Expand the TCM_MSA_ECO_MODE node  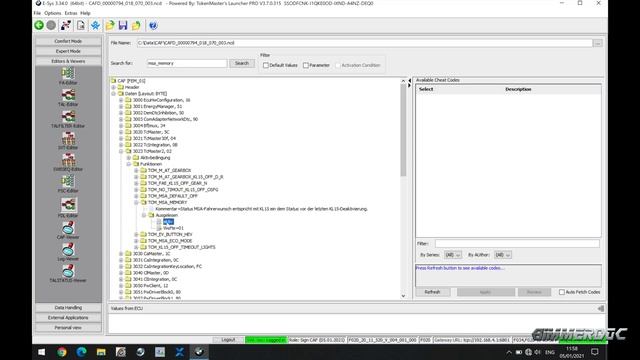tap(136, 241)
